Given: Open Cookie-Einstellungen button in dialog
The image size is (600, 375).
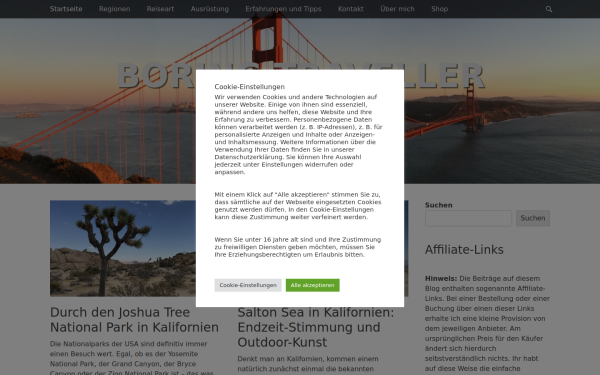Looking at the screenshot, I should pos(248,285).
